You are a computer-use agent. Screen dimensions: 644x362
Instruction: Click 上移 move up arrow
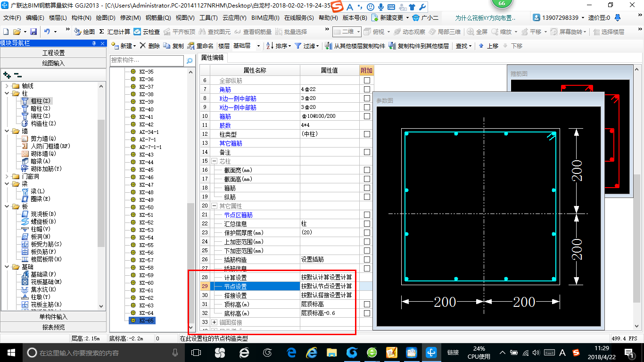point(488,46)
